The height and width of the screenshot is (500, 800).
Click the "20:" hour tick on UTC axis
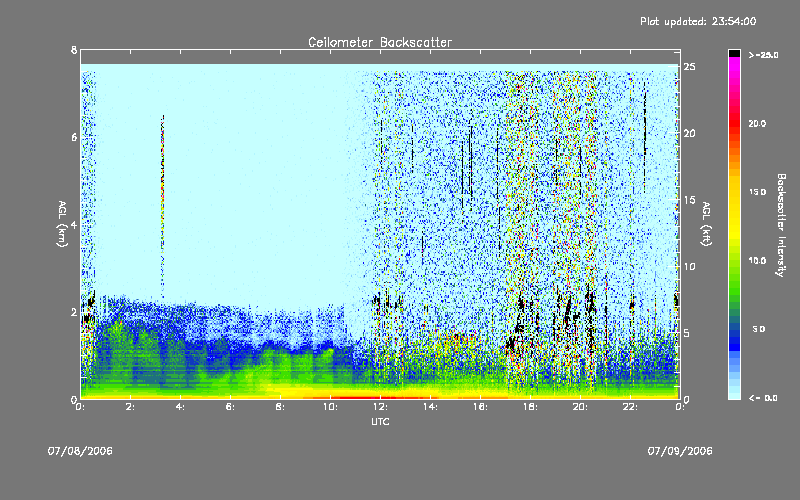pyautogui.click(x=580, y=407)
